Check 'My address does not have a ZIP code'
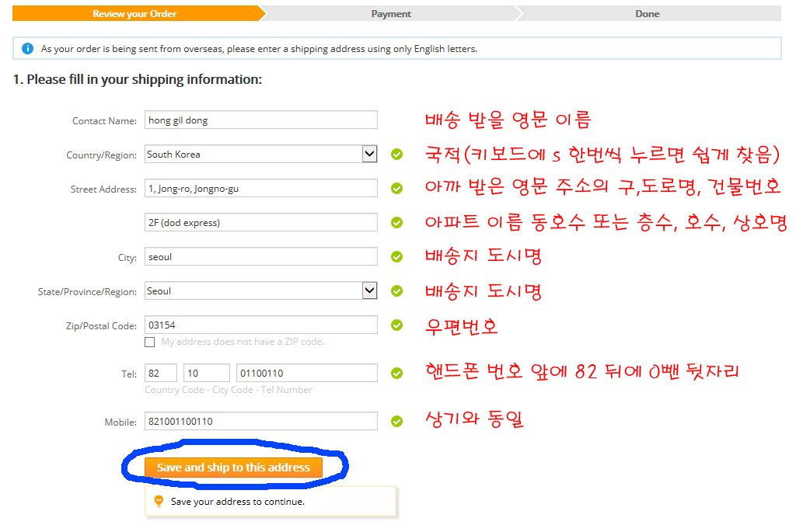 150,342
